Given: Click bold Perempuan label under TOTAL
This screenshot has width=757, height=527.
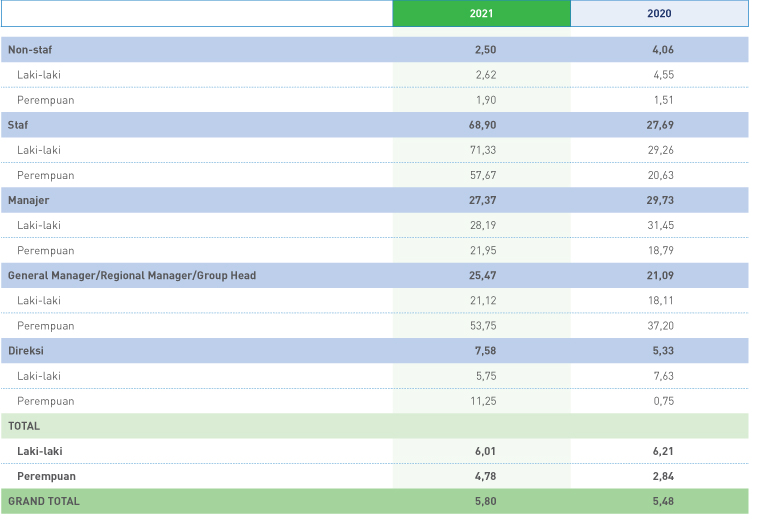Looking at the screenshot, I should (46, 476).
